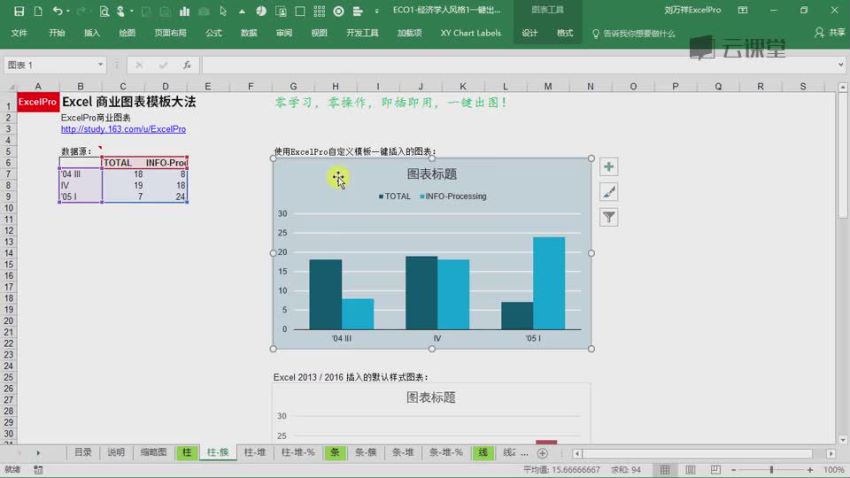Open the chart tools 格式 (Format) tab
The height and width of the screenshot is (478, 850).
pyautogui.click(x=565, y=33)
